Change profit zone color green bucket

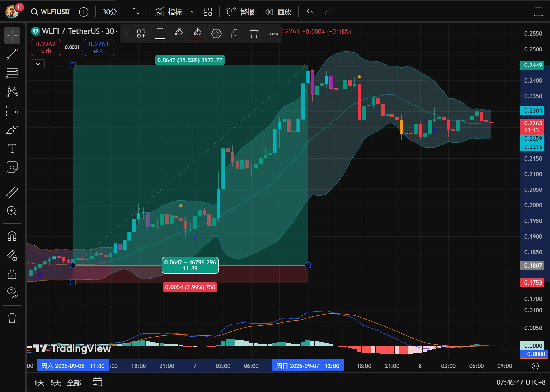[x=179, y=34]
